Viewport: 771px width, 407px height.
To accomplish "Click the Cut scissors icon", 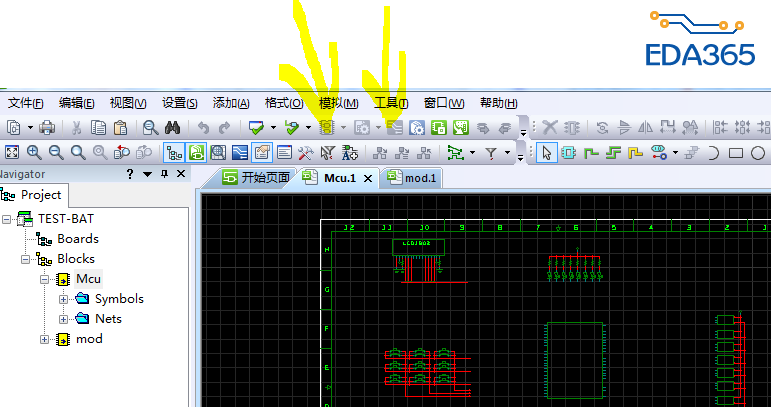I will (x=76, y=128).
